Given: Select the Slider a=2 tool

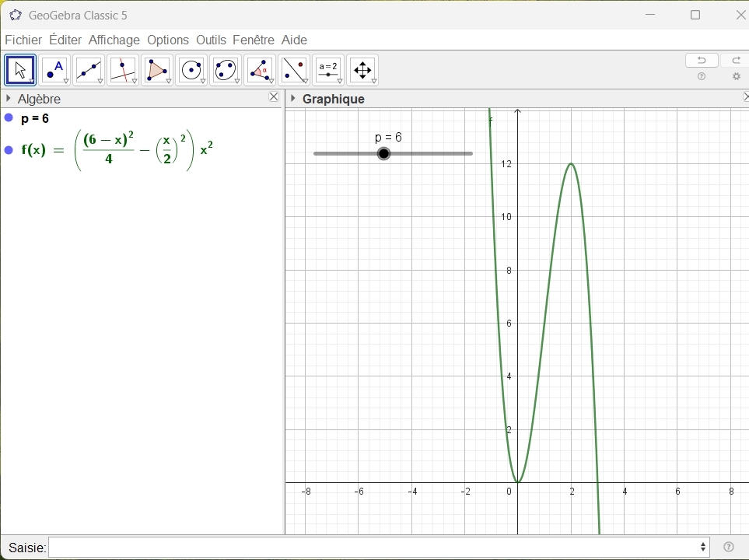Looking at the screenshot, I should [x=328, y=70].
